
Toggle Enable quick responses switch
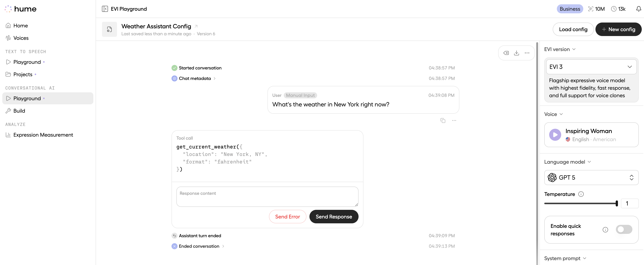624,230
